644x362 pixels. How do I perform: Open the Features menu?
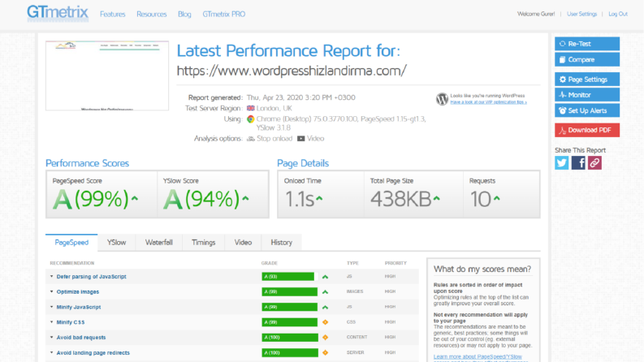click(x=113, y=14)
